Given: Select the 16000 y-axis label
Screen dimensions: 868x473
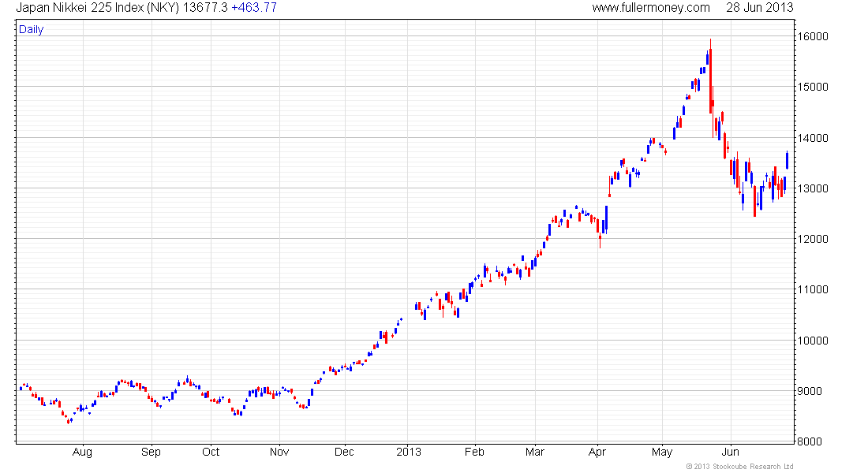Looking at the screenshot, I should pos(813,36).
